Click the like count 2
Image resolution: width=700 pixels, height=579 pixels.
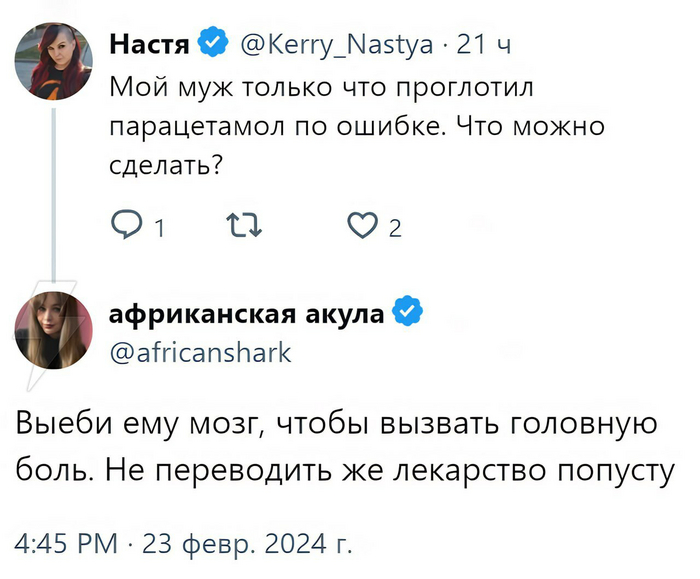pyautogui.click(x=395, y=230)
